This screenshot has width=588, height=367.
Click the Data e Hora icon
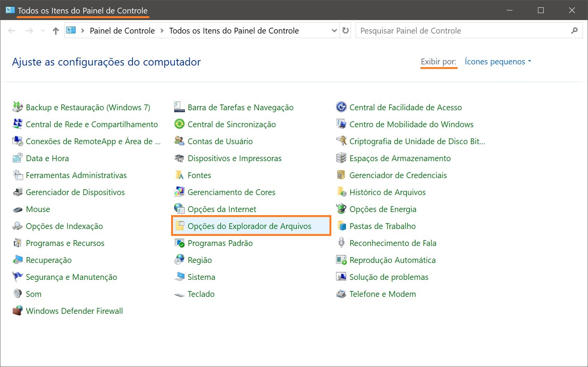tap(17, 158)
